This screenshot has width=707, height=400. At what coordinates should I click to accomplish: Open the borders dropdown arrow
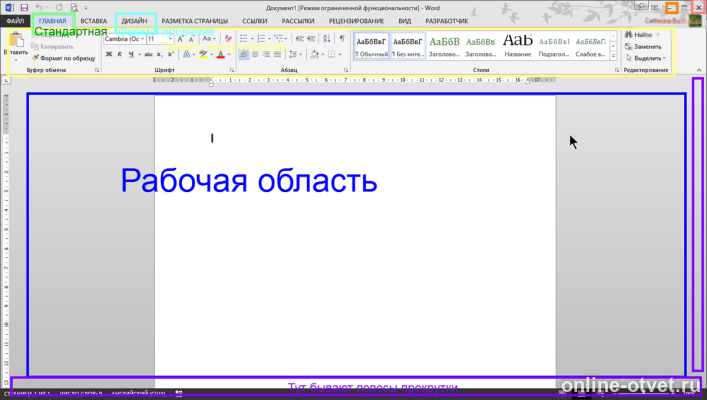click(x=340, y=55)
